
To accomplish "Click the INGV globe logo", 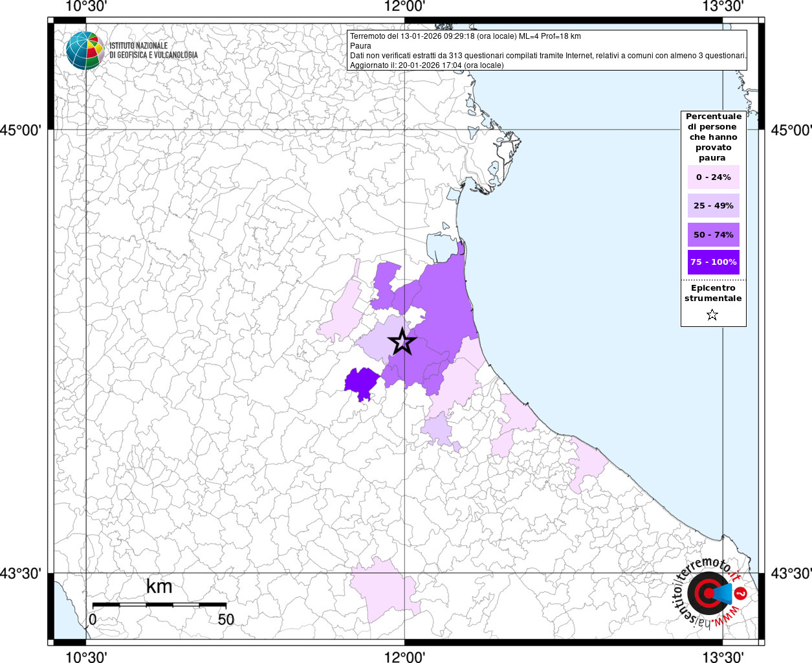I will (85, 51).
